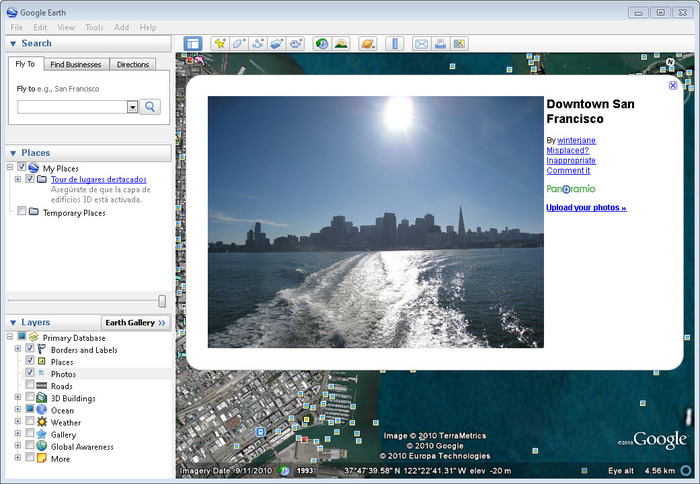Show historical imagery clock icon in toolbar
The image size is (700, 484).
[322, 44]
